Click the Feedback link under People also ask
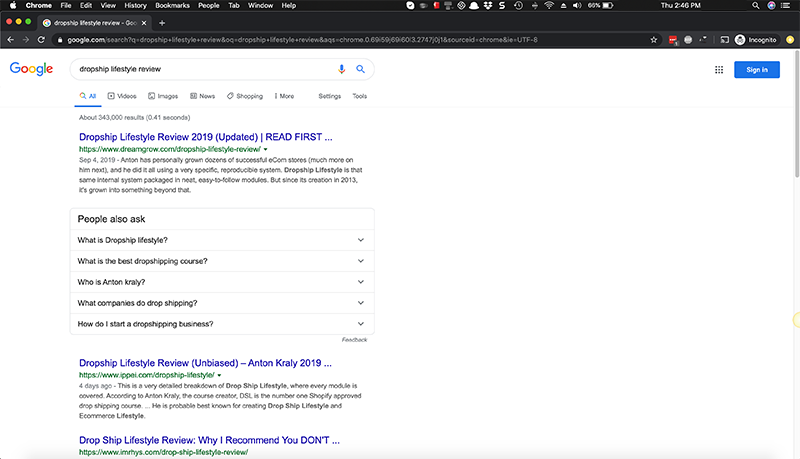This screenshot has height=459, width=800. 354,340
